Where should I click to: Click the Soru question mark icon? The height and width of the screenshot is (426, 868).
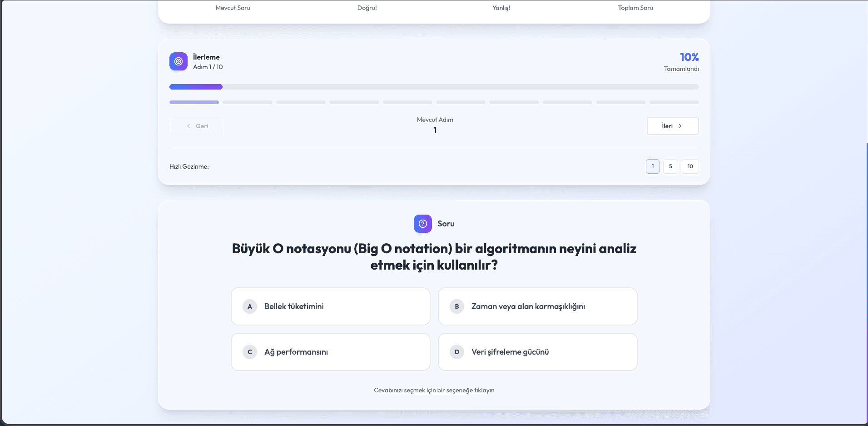click(422, 224)
